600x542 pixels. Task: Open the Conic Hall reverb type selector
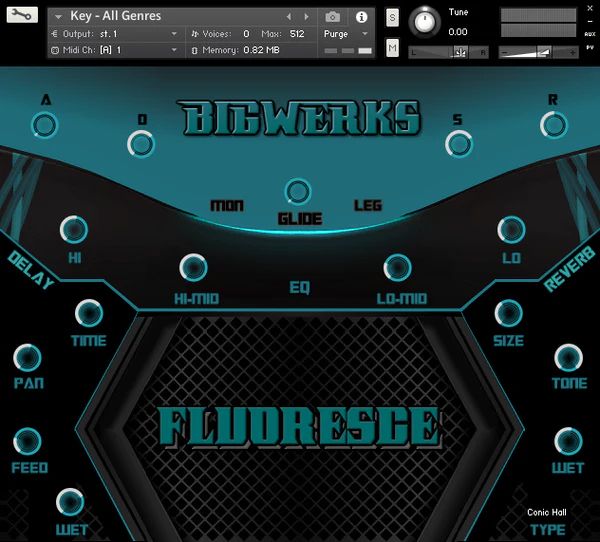tap(547, 513)
